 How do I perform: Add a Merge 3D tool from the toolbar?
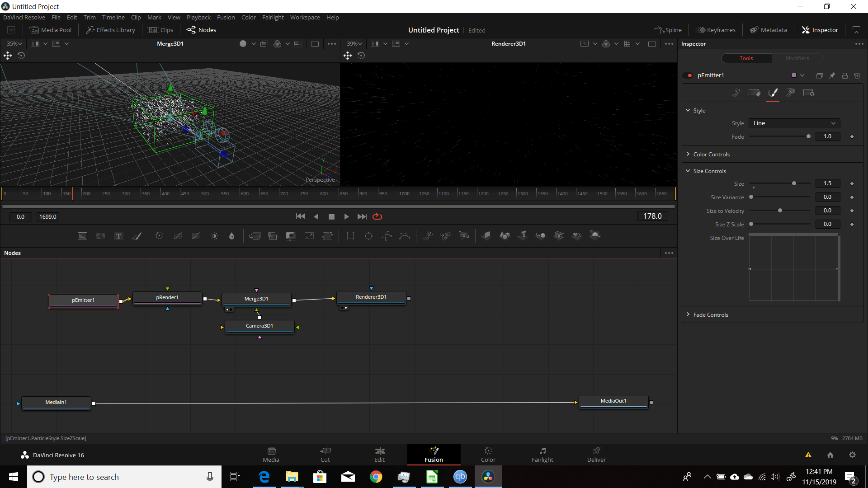click(x=541, y=235)
